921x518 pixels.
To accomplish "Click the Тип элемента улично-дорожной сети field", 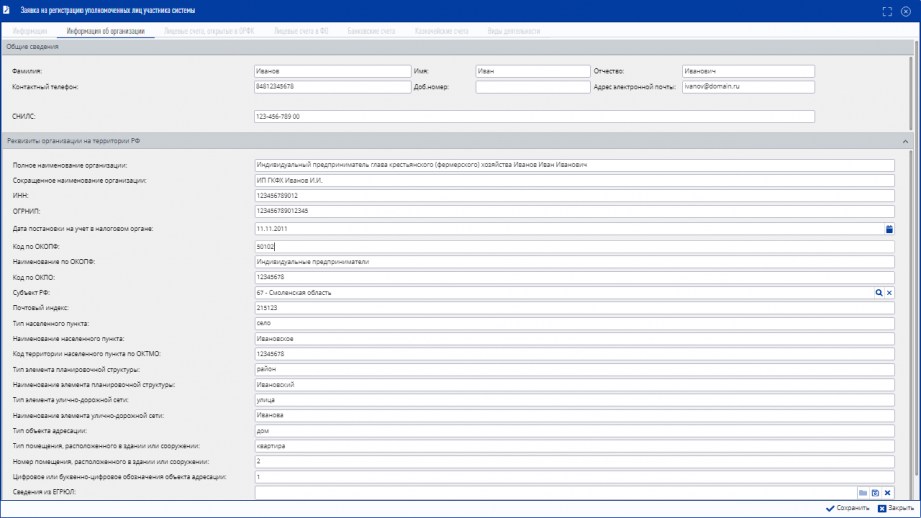I will click(x=574, y=400).
